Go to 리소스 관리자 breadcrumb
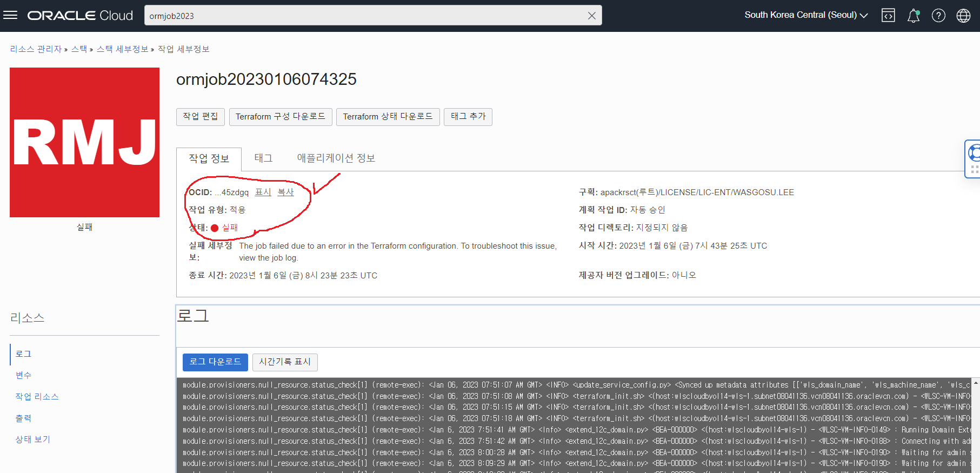This screenshot has height=473, width=980. (x=36, y=49)
